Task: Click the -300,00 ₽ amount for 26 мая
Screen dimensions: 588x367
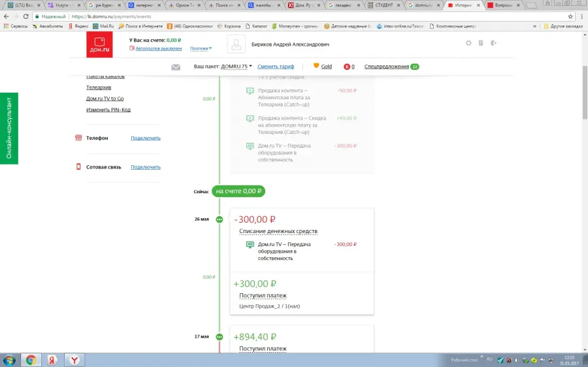Action: point(255,219)
